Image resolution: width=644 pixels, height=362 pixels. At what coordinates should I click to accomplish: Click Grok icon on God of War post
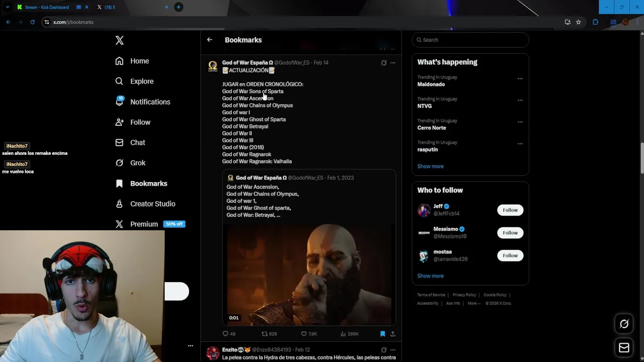click(384, 63)
